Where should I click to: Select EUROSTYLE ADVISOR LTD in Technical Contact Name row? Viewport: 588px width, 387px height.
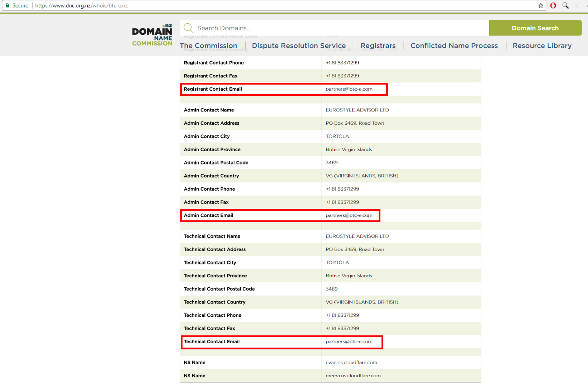[x=357, y=236]
